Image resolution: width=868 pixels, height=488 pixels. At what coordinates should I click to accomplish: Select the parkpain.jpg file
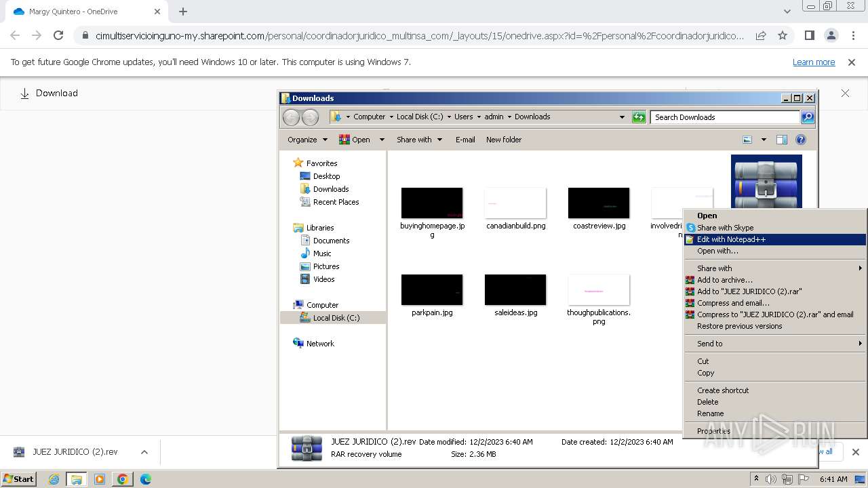[x=432, y=296]
